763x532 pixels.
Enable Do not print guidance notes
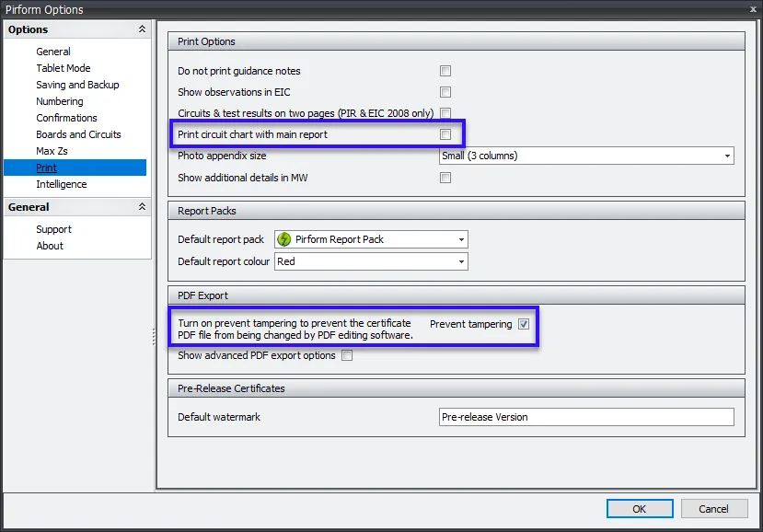pos(445,70)
